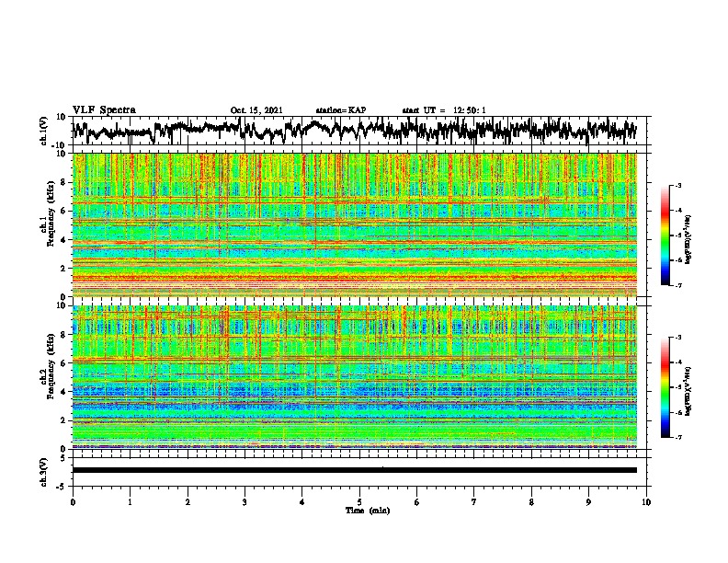Click the ch.2 spectrogram plot

pos(354,377)
